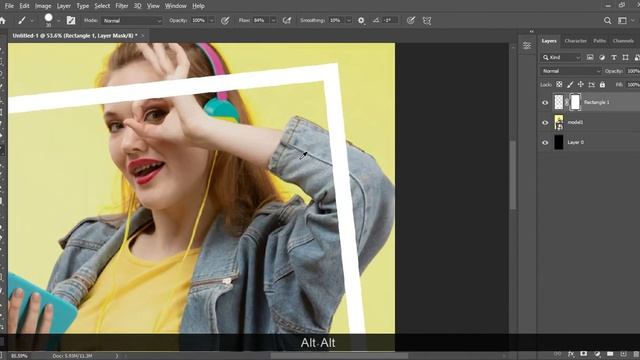
Task: Click the brush angle value field
Action: click(x=390, y=20)
